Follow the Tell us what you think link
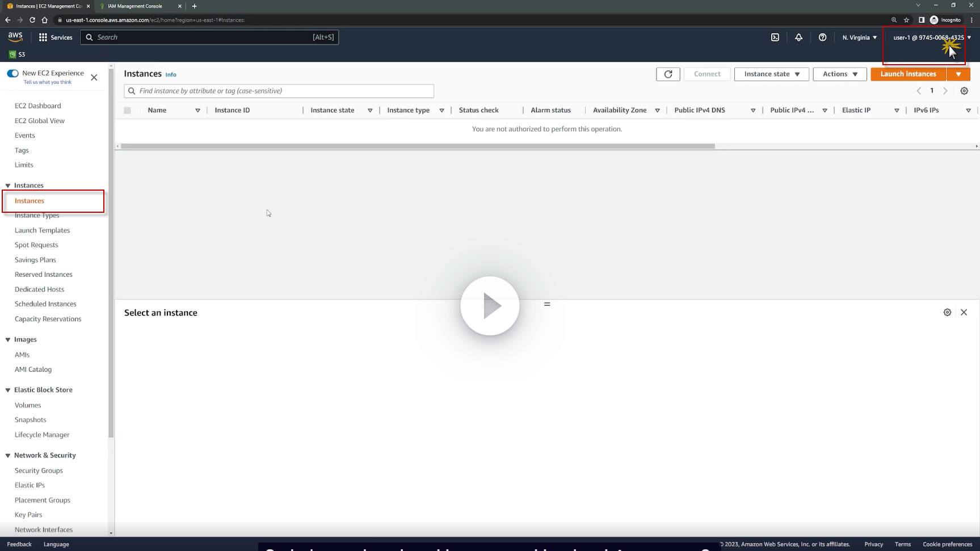Image resolution: width=980 pixels, height=551 pixels. (48, 82)
